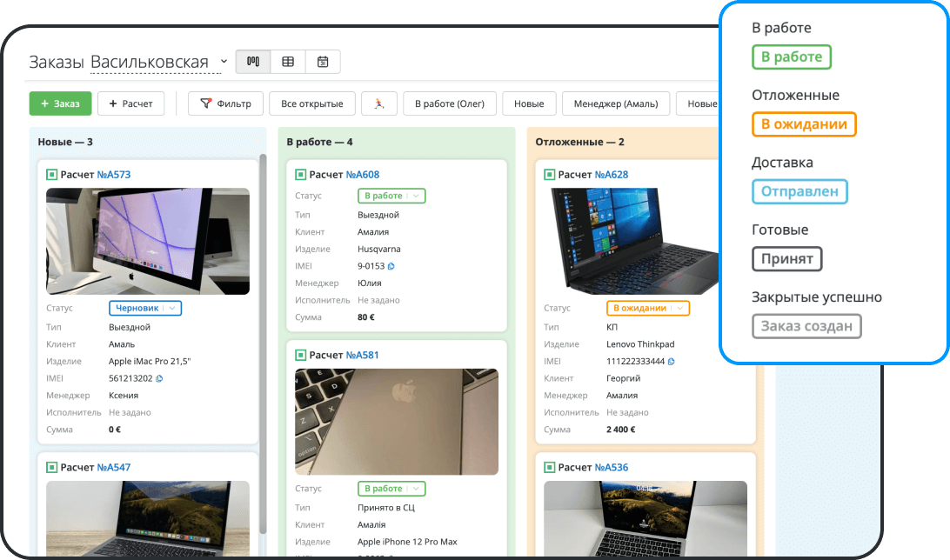The height and width of the screenshot is (560, 950).
Task: Toggle green square marker on order A581
Action: [x=301, y=355]
